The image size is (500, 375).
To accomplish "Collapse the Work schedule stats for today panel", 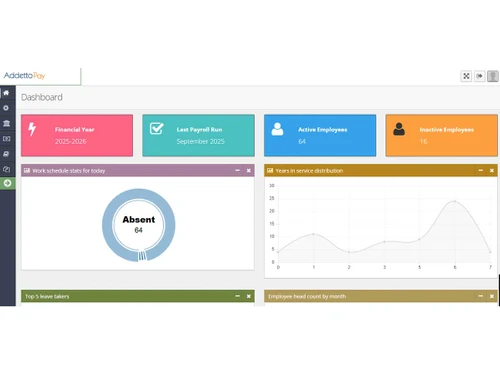I will tap(238, 170).
